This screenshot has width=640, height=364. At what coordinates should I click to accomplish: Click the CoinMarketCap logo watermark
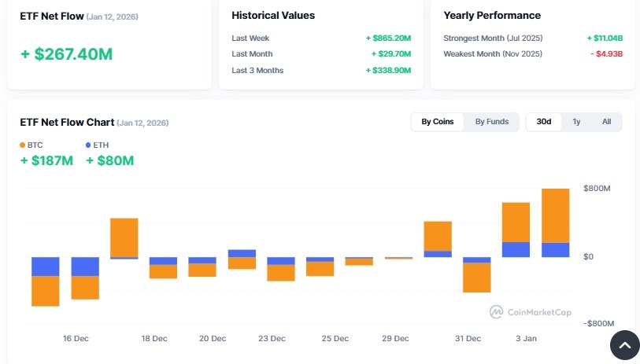point(530,311)
